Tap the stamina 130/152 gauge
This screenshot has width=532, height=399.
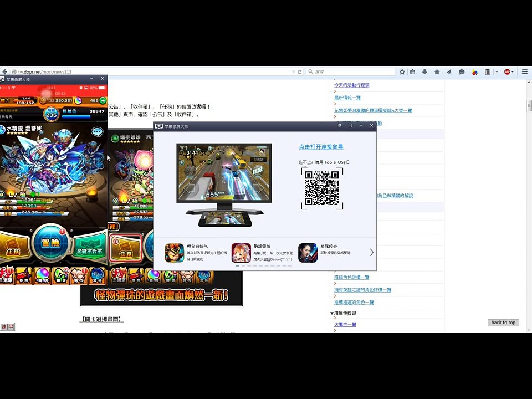click(x=25, y=101)
